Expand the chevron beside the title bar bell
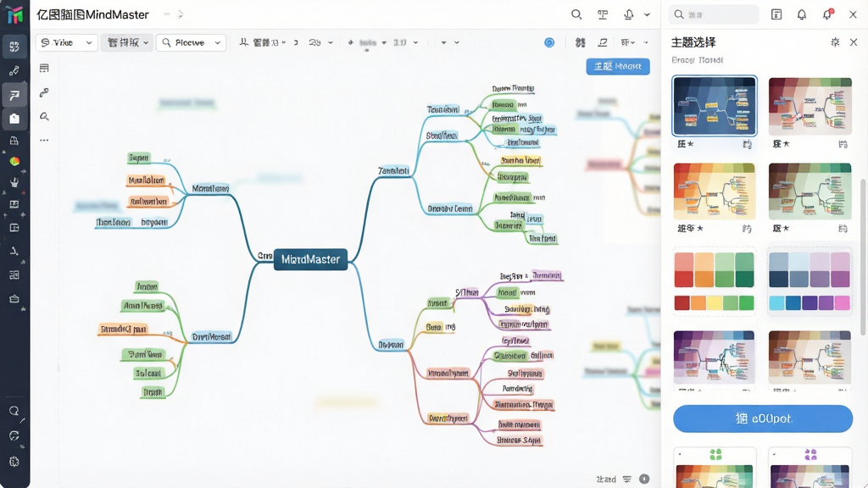 click(647, 15)
